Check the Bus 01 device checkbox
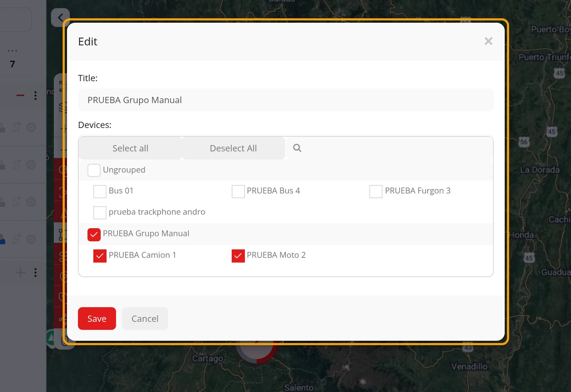This screenshot has height=392, width=571. (x=100, y=191)
